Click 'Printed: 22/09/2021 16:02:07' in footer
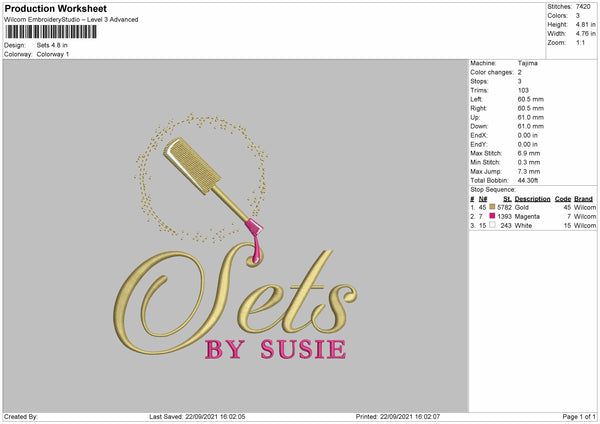Viewport: 600px width, 424px height. coord(398,417)
